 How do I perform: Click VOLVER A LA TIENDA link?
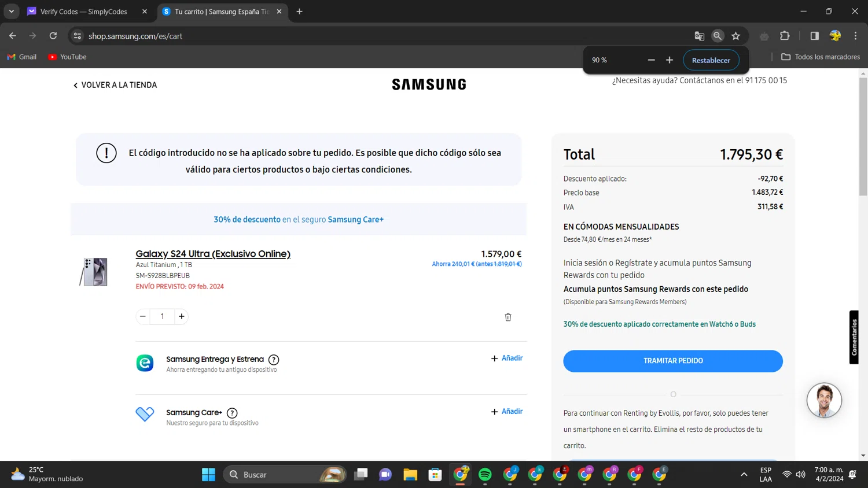pos(115,85)
